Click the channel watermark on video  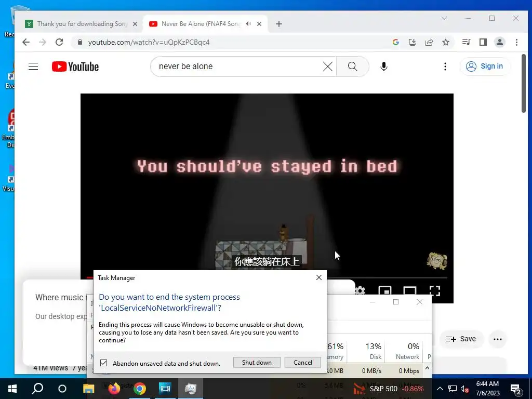point(436,261)
